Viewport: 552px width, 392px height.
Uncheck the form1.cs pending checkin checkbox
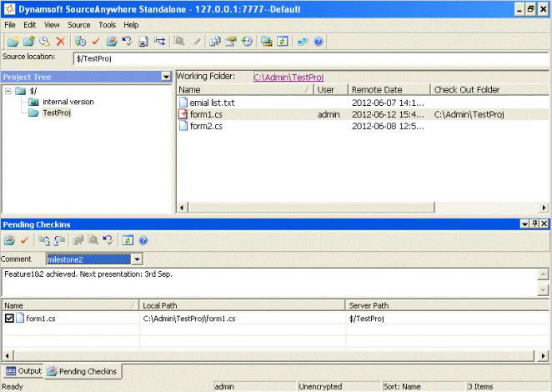tap(9, 319)
